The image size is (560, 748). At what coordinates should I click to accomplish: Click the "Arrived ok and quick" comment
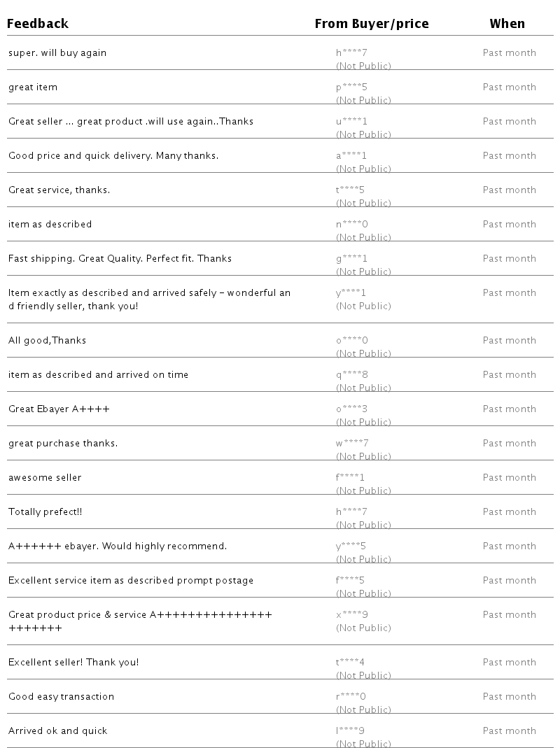(x=58, y=731)
